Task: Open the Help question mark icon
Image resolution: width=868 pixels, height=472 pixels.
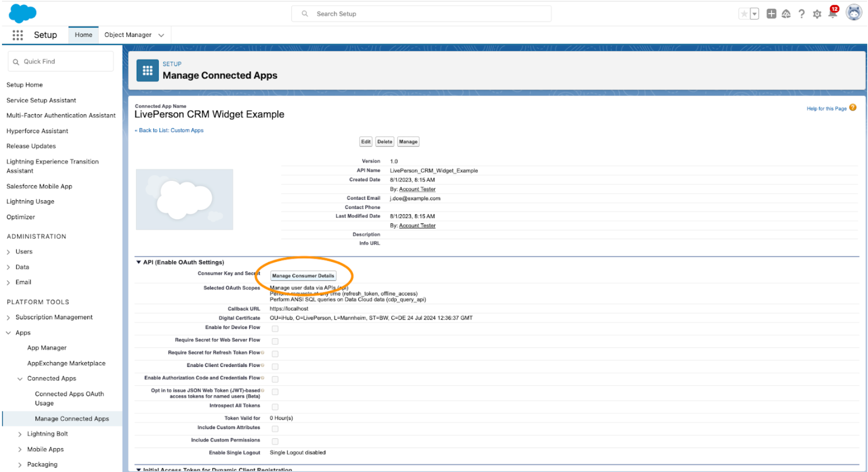Action: pyautogui.click(x=802, y=14)
